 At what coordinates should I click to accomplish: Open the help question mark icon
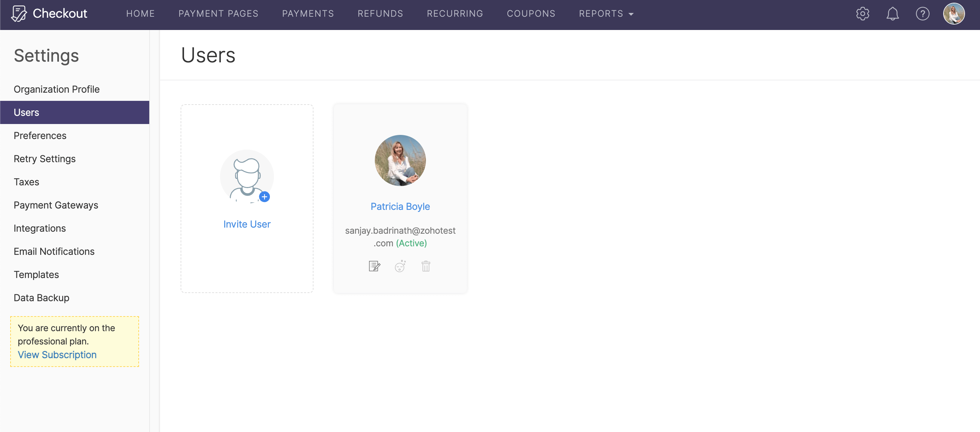(922, 14)
